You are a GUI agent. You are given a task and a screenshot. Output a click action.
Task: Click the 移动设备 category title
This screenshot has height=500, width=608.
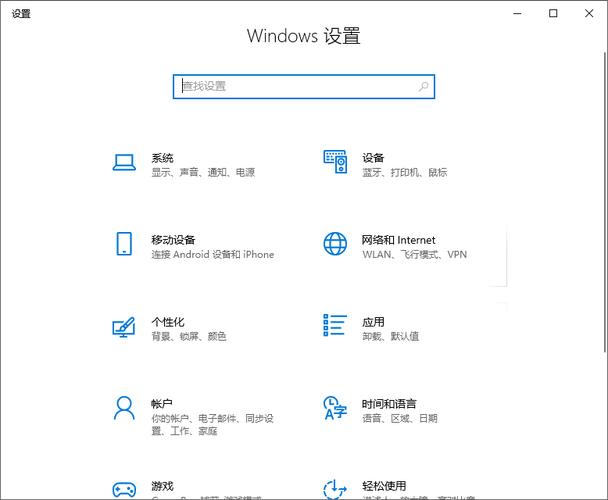[x=173, y=240]
